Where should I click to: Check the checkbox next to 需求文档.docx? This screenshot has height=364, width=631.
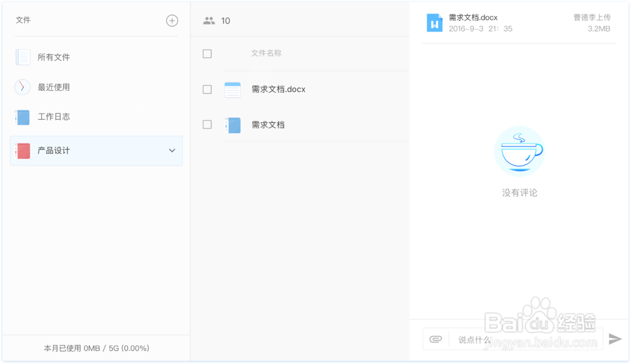(x=207, y=90)
